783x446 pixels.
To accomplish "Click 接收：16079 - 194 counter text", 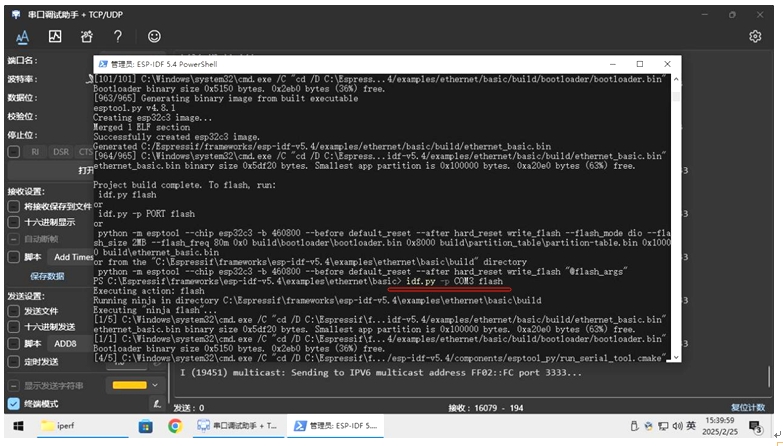I will click(485, 408).
